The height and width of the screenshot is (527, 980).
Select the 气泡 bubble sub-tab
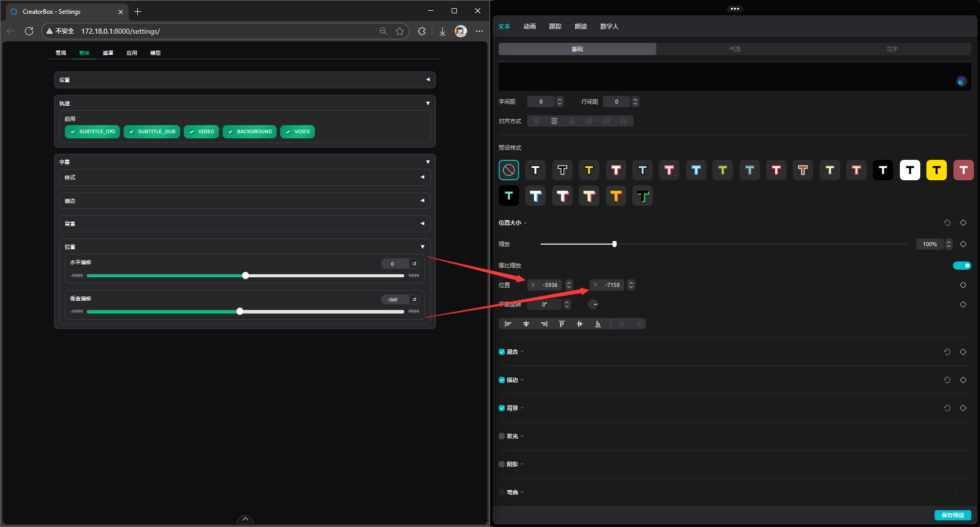pyautogui.click(x=734, y=49)
